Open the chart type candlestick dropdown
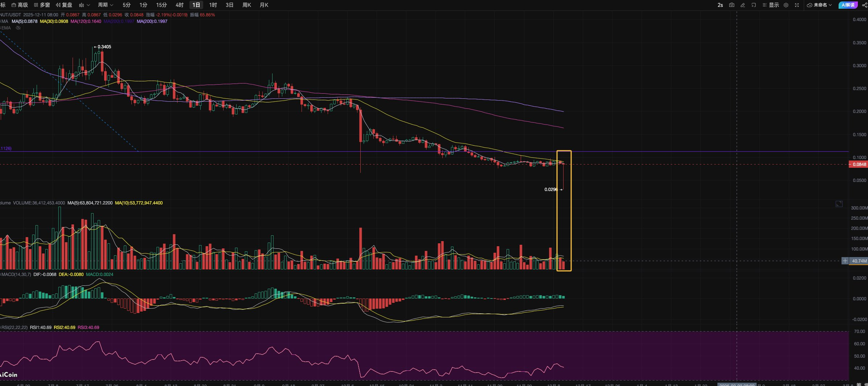The image size is (868, 386). (x=84, y=5)
